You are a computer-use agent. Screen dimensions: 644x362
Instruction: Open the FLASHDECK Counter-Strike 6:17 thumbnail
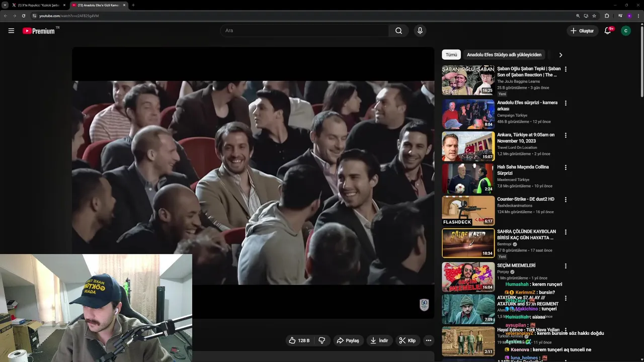(x=468, y=211)
